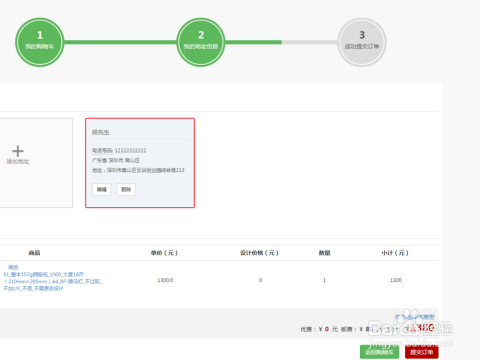
Task: Click the 单价(元) column header
Action: (164, 253)
